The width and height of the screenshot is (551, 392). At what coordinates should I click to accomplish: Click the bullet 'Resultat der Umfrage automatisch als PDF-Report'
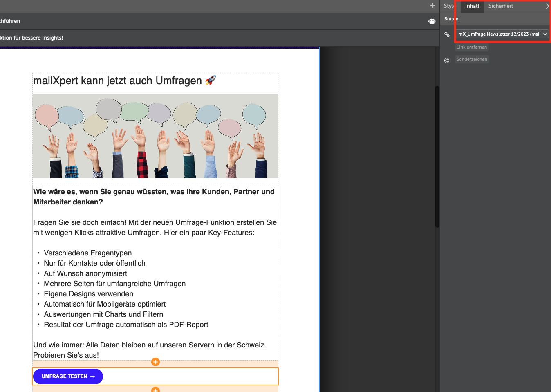[126, 325]
